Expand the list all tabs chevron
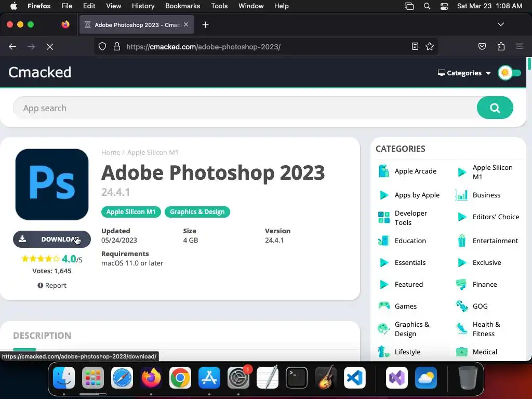The width and height of the screenshot is (532, 399). click(500, 24)
